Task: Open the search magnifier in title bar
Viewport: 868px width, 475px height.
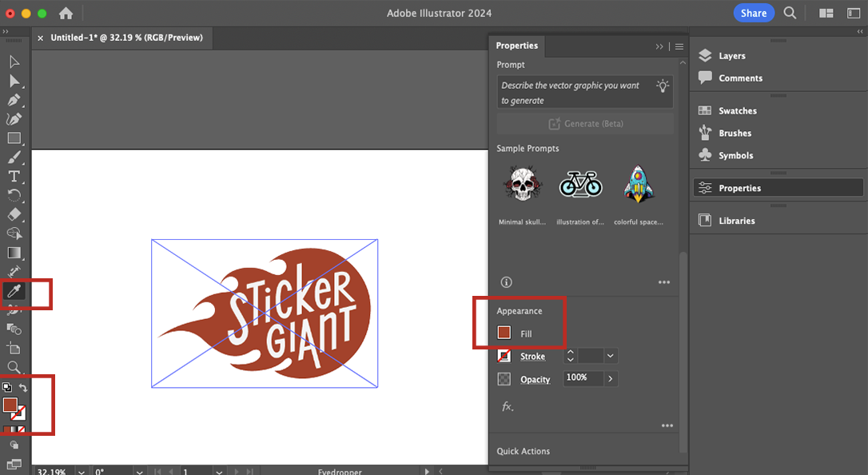Action: point(790,14)
